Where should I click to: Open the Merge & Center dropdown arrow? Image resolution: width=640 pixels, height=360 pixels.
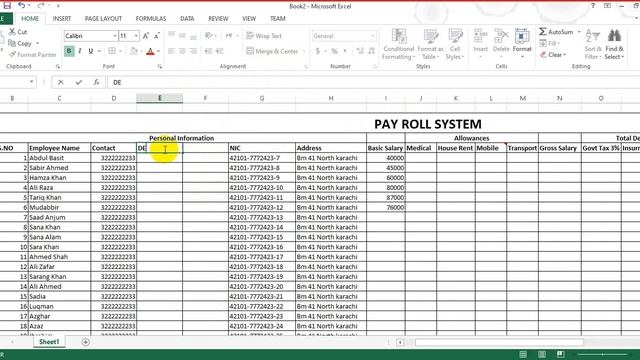tap(304, 51)
